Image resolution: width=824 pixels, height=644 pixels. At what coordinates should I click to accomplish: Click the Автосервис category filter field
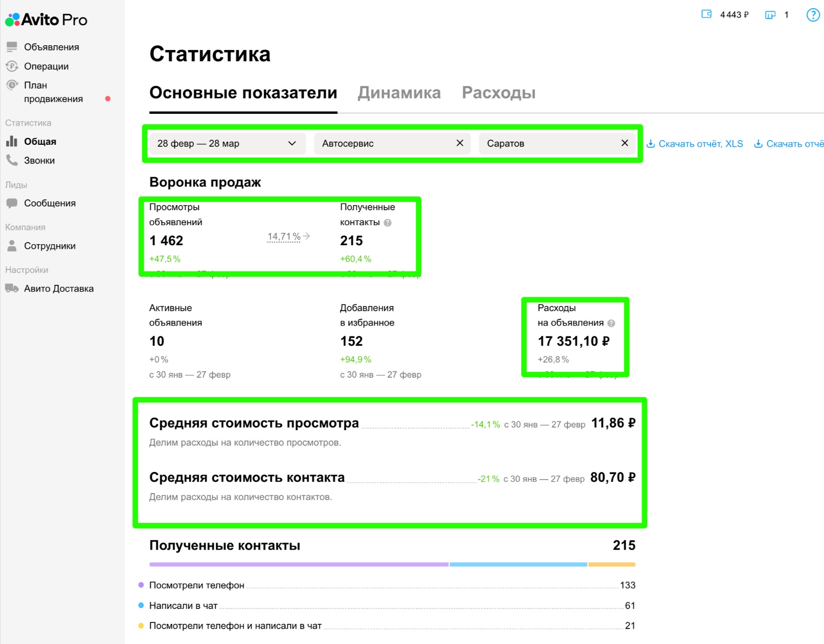392,143
